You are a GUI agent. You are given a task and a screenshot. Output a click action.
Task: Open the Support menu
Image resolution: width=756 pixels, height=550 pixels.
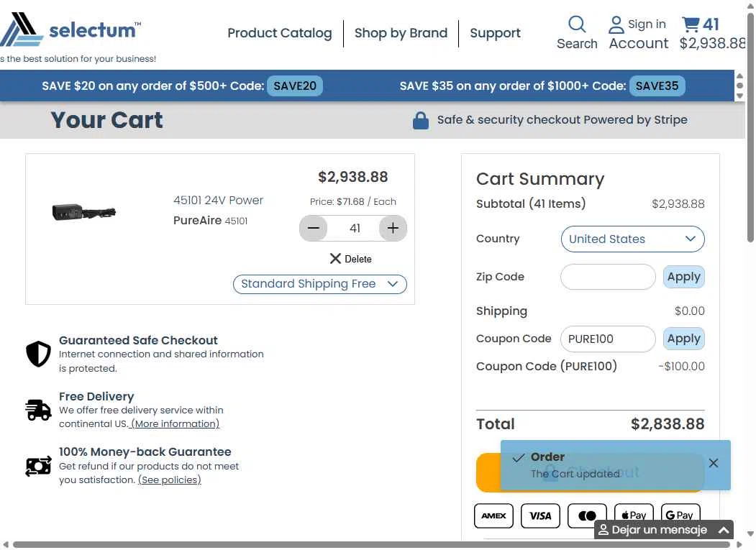pyautogui.click(x=495, y=33)
